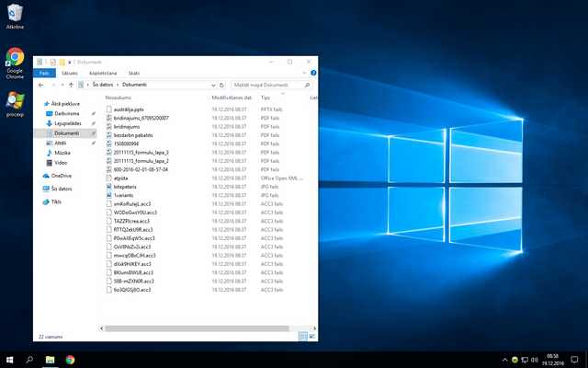
Task: Select PDF icon of 20111115_formulu_lapa_3
Action: point(108,152)
